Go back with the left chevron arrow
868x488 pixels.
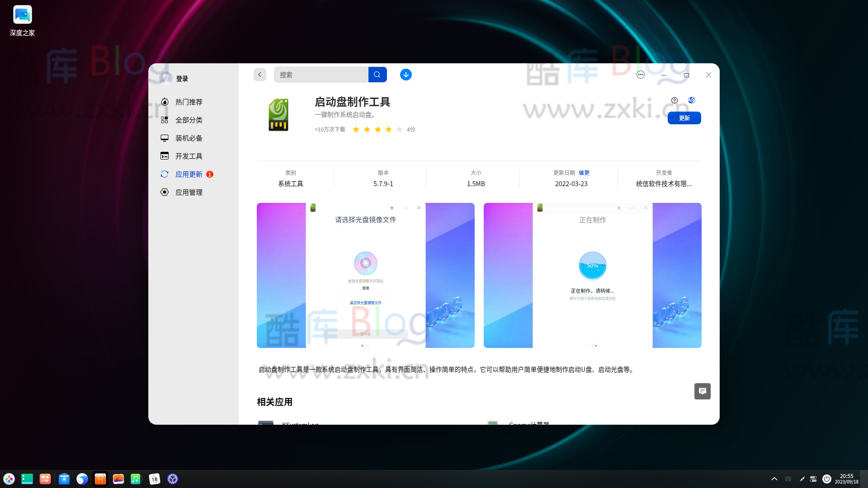coord(259,75)
